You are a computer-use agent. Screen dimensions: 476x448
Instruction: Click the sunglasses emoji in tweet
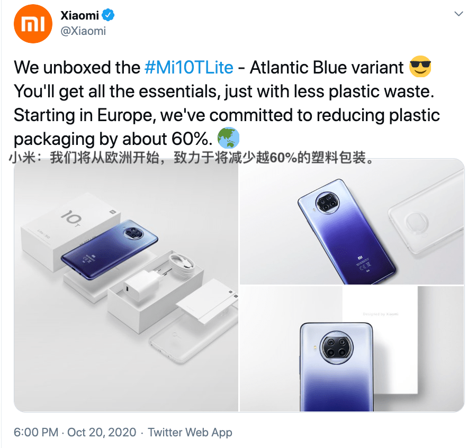[x=420, y=67]
